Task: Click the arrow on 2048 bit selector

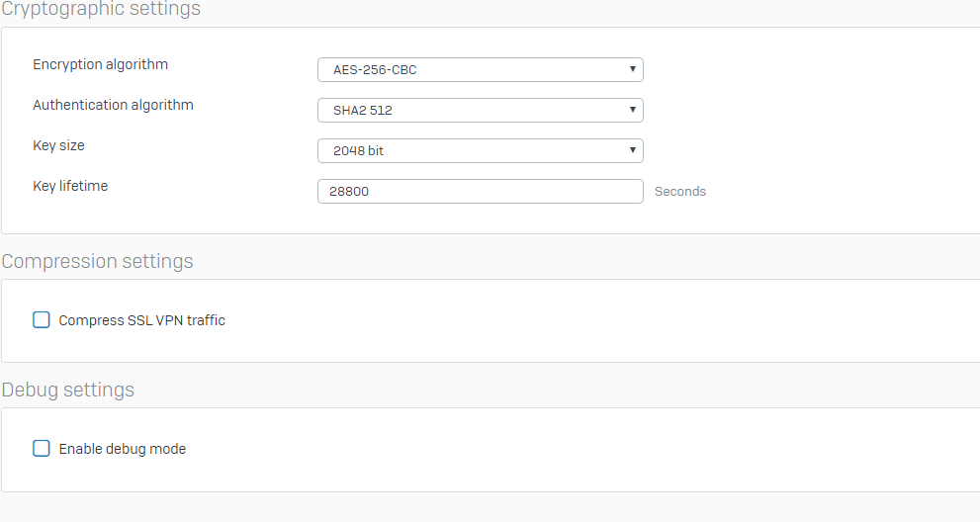Action: point(632,151)
